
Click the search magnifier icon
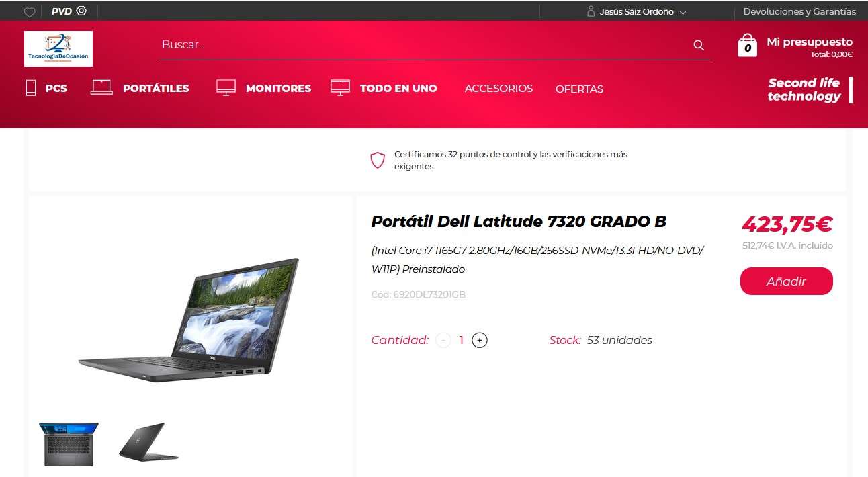[699, 45]
